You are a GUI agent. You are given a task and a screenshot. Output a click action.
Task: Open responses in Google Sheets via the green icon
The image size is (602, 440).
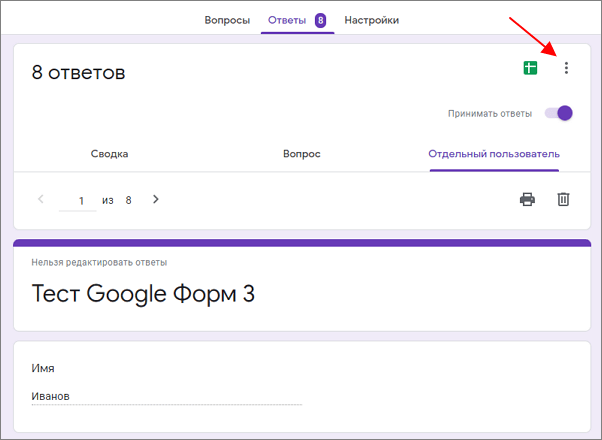click(x=530, y=68)
